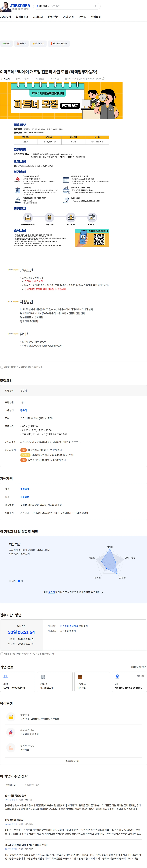The height and width of the screenshot is (868, 147).
Task: Click the info icon beside 마감일은 기업의 사정
Action: click(x=2, y=654)
